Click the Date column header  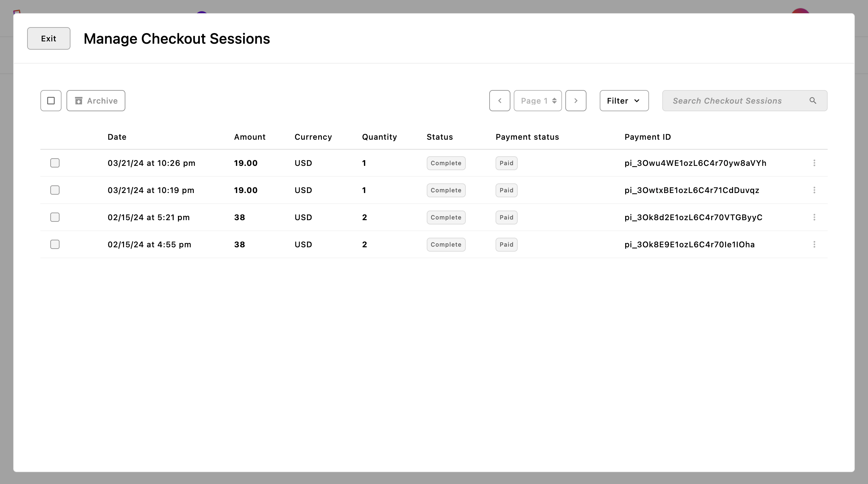tap(117, 137)
